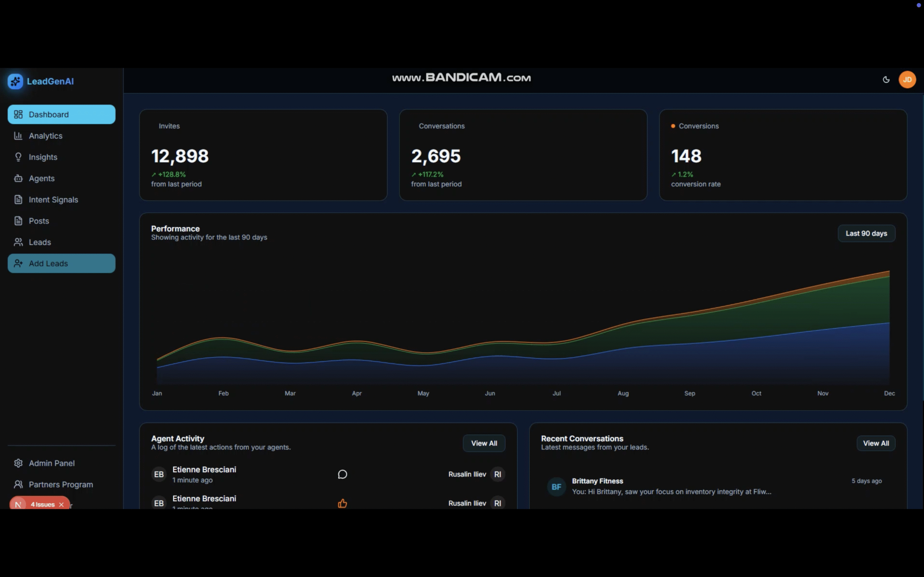Click the Leads people icon
This screenshot has width=924, height=577.
tap(18, 242)
